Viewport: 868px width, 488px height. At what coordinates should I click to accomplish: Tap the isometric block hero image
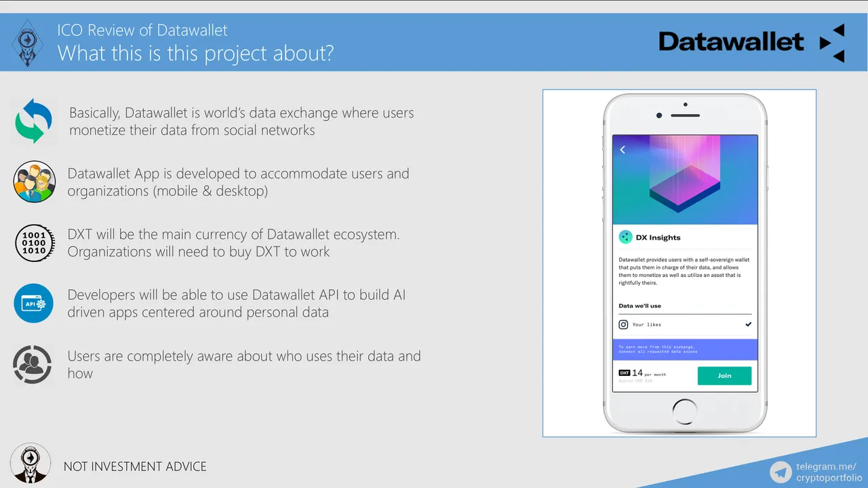tap(685, 179)
